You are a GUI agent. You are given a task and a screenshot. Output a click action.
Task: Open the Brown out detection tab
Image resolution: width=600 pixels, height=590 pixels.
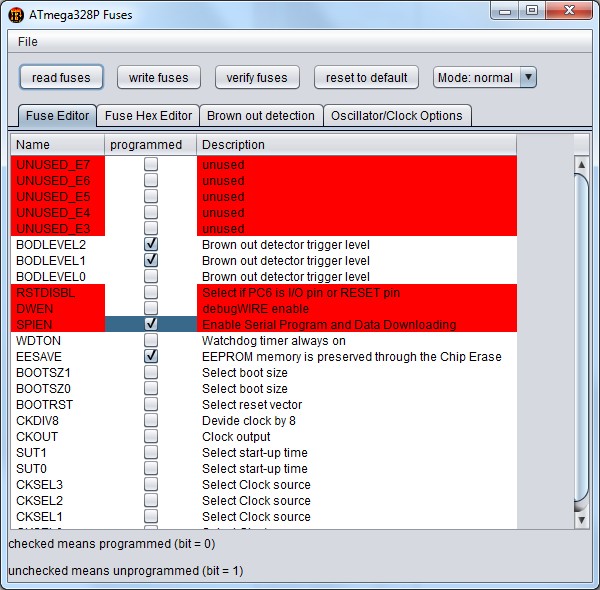[261, 116]
